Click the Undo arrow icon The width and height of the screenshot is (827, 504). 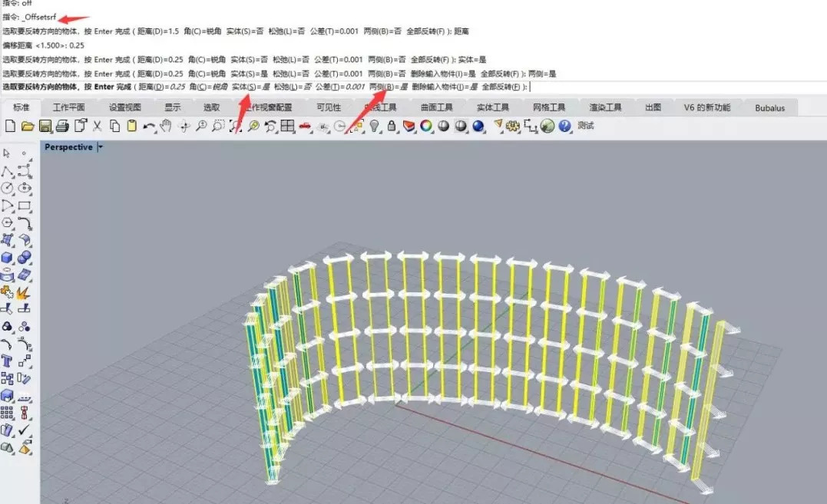point(149,127)
